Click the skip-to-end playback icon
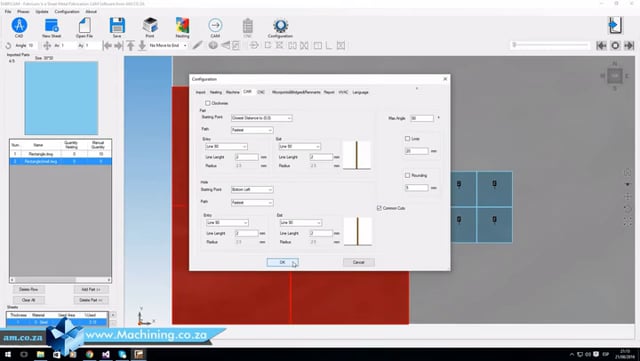 [629, 45]
